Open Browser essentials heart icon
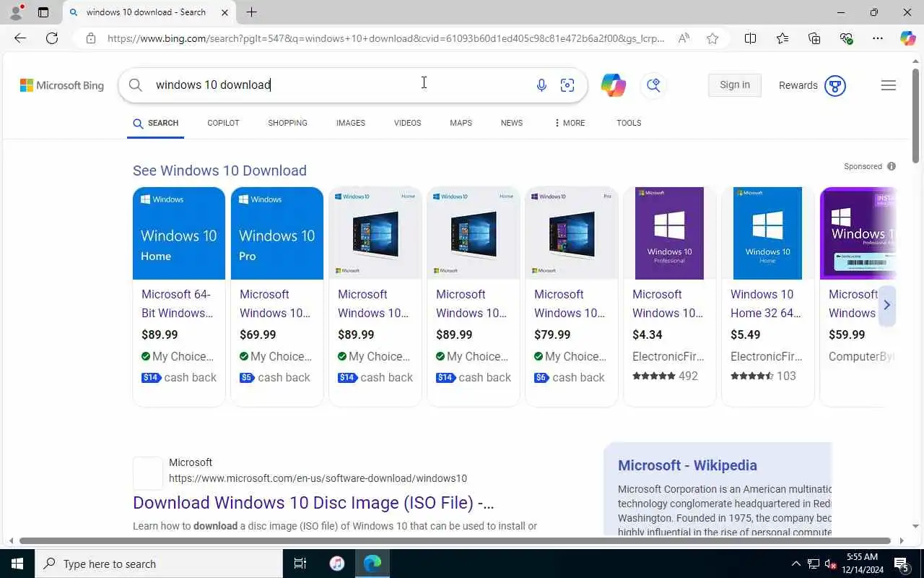Viewport: 924px width, 578px height. pyautogui.click(x=846, y=38)
